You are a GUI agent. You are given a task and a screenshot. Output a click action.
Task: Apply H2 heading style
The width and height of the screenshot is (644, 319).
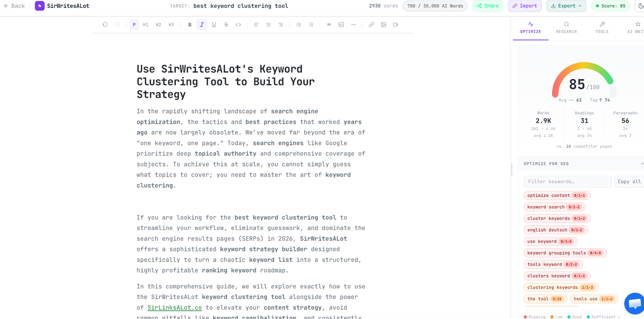tap(159, 24)
